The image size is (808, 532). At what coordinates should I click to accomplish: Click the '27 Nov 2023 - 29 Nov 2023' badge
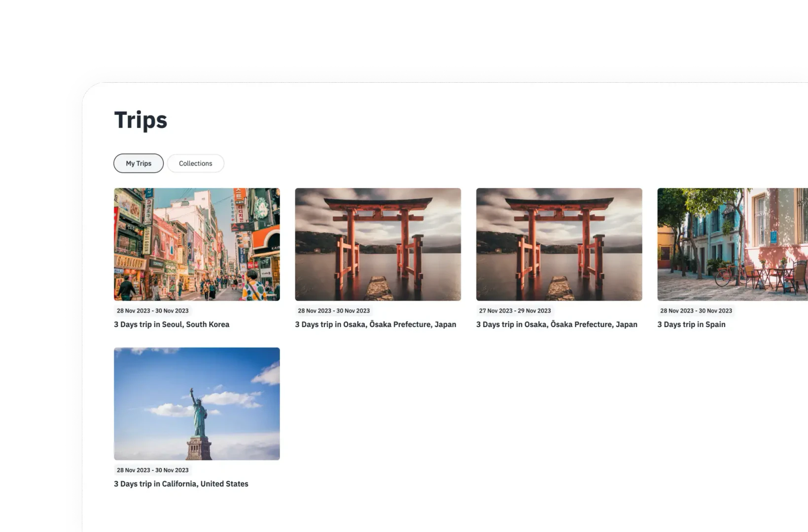click(x=514, y=310)
